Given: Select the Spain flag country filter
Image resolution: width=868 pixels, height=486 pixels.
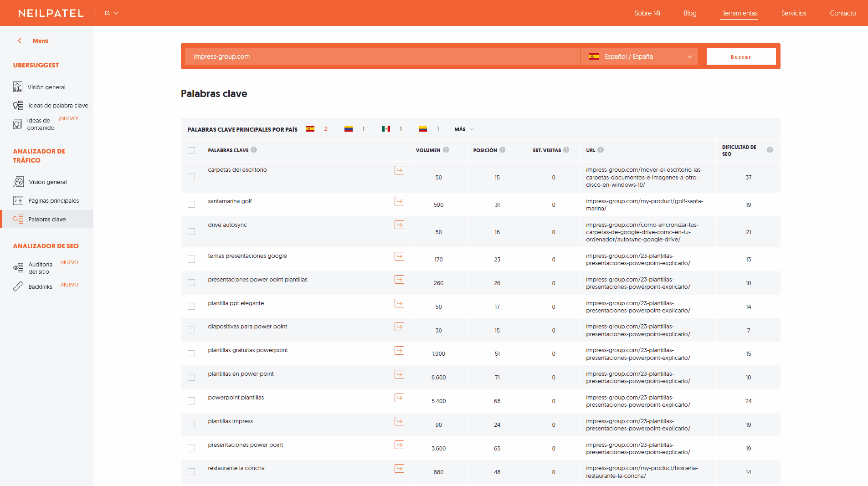Looking at the screenshot, I should 310,129.
